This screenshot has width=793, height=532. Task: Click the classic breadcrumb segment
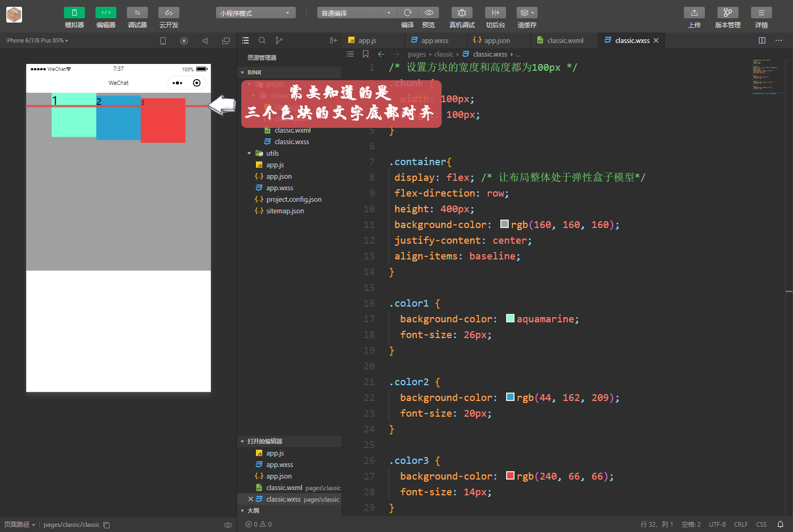[x=444, y=54]
